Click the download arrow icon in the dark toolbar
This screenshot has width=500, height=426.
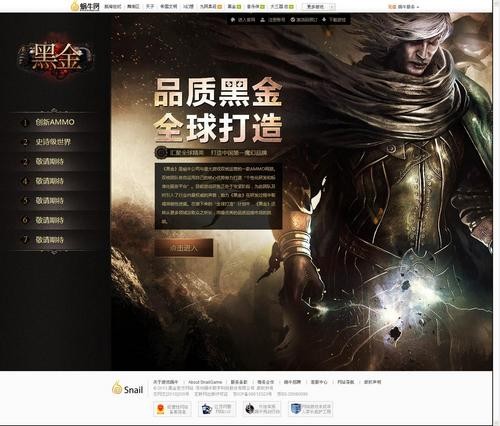point(324,20)
